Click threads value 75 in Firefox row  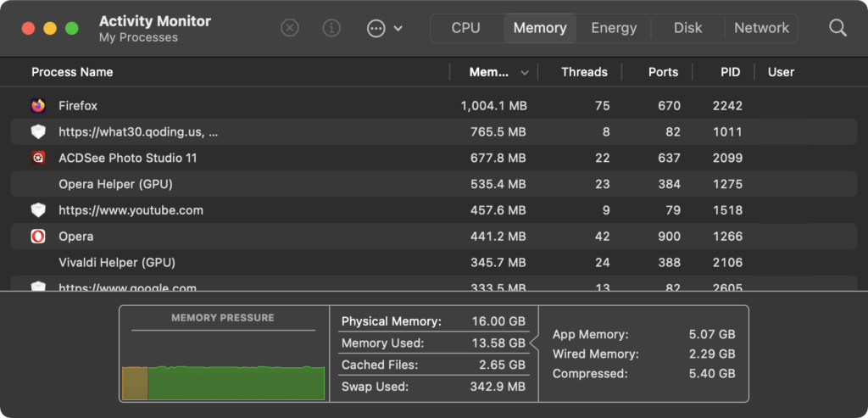click(x=603, y=105)
